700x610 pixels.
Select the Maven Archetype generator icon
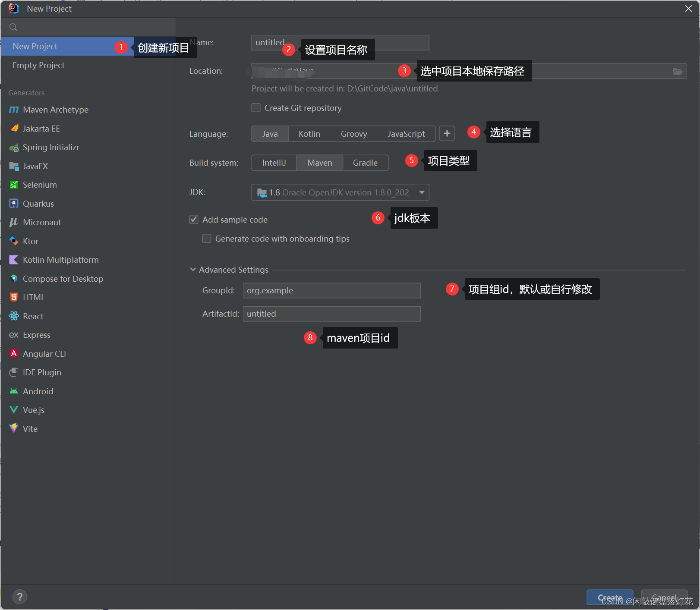[x=14, y=110]
